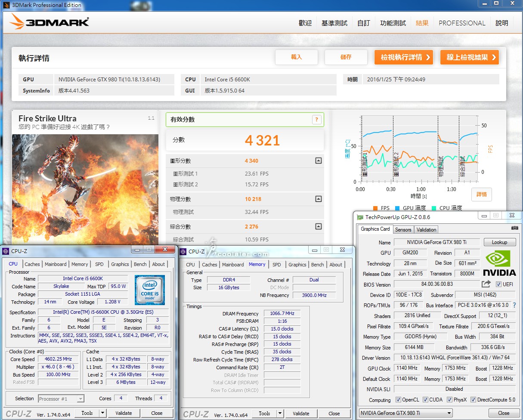The width and height of the screenshot is (523, 420).
Task: Open the Caches tab in the CPU-Z window showing the CPU tab
Action: (32, 264)
